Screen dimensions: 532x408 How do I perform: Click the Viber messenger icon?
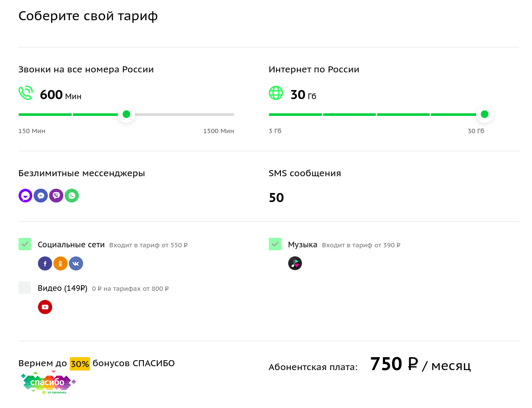tap(56, 196)
